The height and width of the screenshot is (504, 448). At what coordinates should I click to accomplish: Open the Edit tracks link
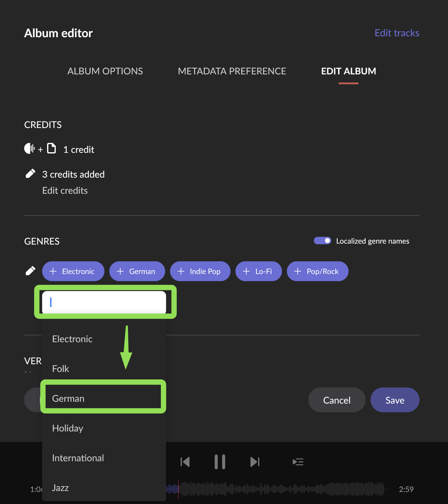397,33
